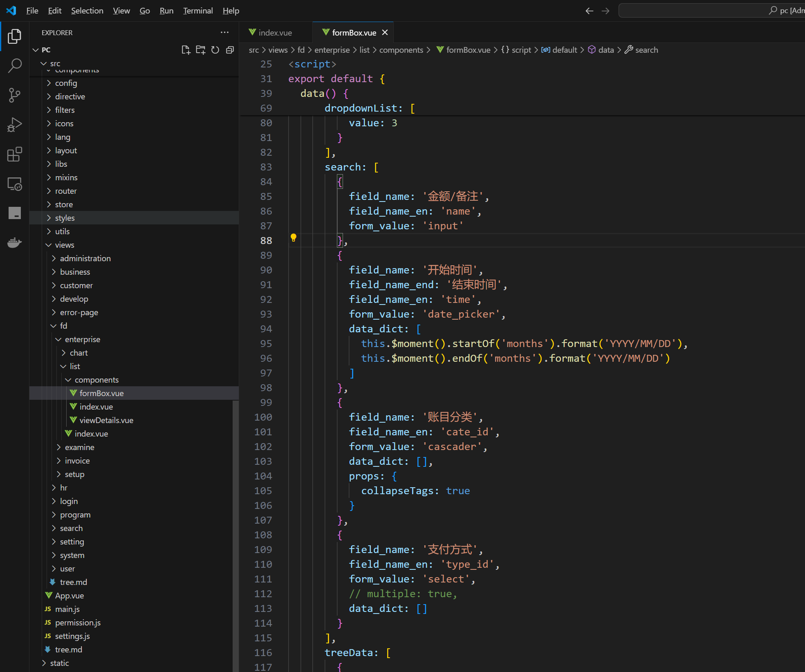Collapse the PC workspace root section
This screenshot has width=805, height=672.
pyautogui.click(x=46, y=50)
